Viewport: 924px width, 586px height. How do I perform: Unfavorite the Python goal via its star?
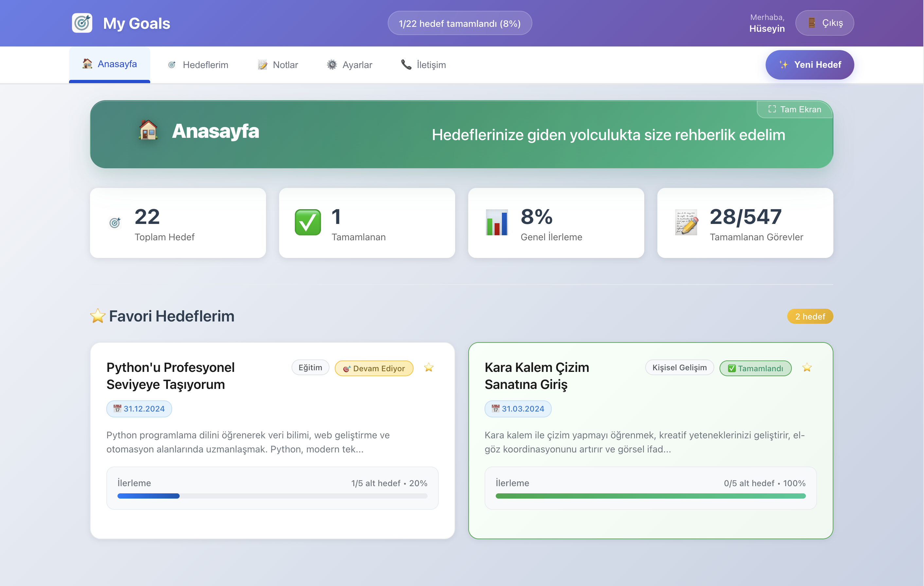tap(429, 368)
